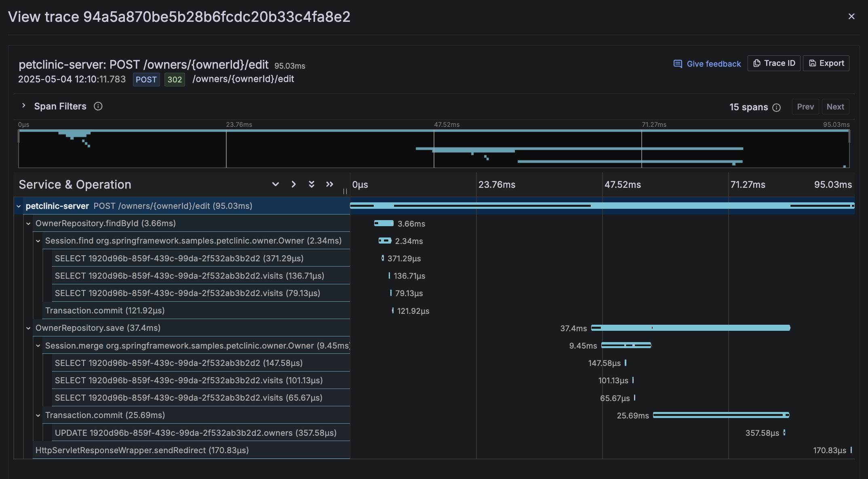Viewport: 868px width, 479px height.
Task: Click the Service & Operation column header
Action: [x=75, y=185]
